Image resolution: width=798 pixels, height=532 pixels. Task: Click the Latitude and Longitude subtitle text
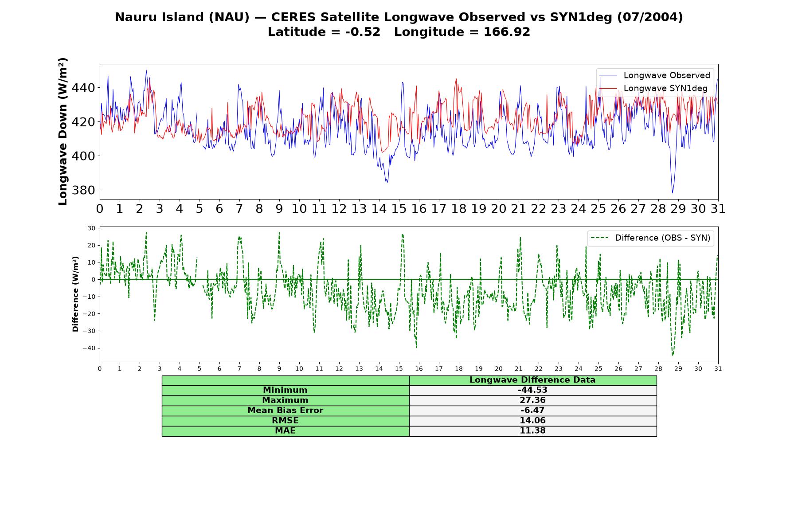[399, 32]
